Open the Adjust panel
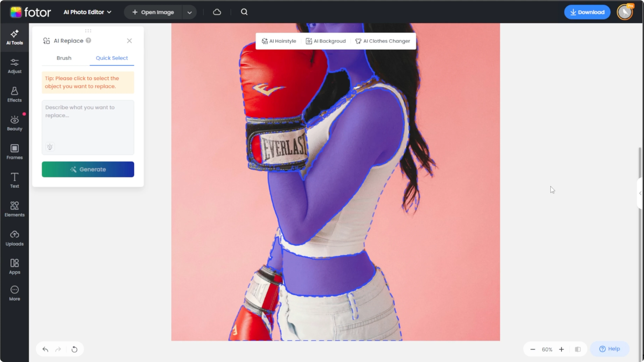The height and width of the screenshot is (362, 644). [15, 66]
